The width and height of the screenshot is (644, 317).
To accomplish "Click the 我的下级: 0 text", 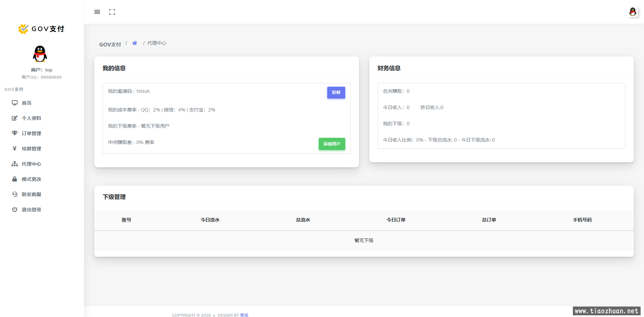I will [396, 124].
